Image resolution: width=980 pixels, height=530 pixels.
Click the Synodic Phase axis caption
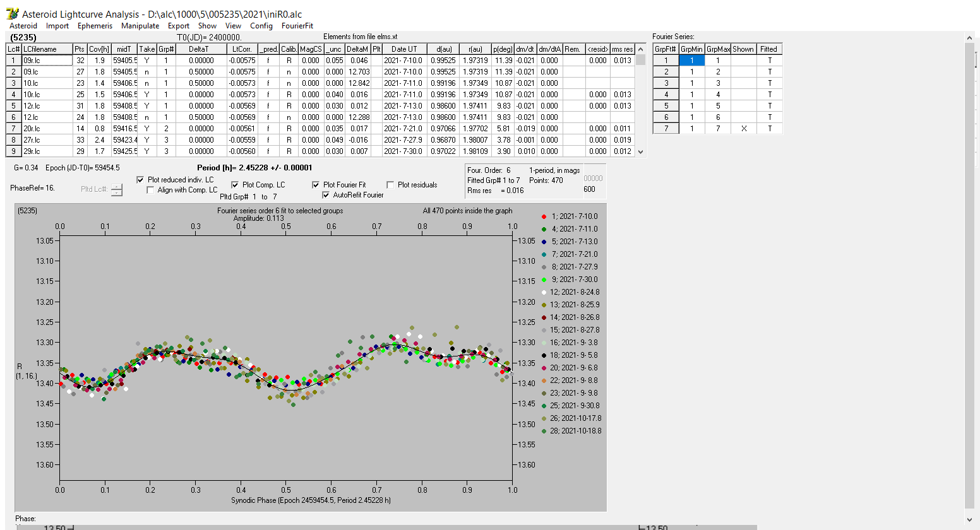[x=311, y=500]
